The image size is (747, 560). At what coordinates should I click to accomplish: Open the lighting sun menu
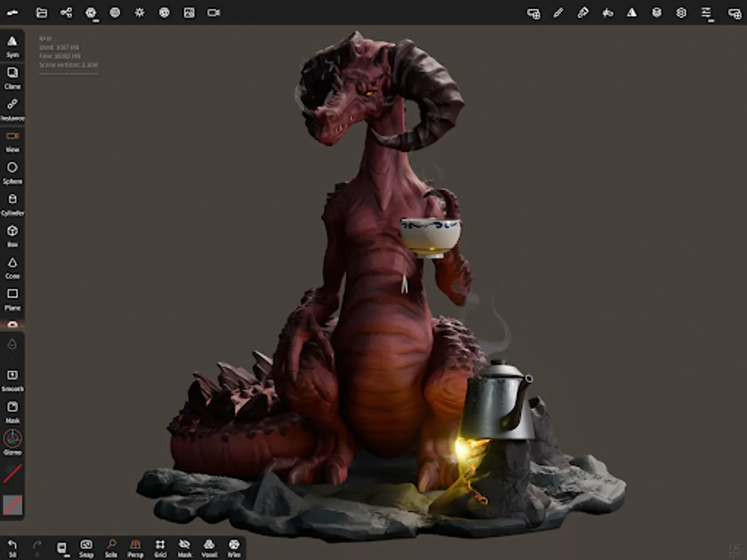pos(139,12)
